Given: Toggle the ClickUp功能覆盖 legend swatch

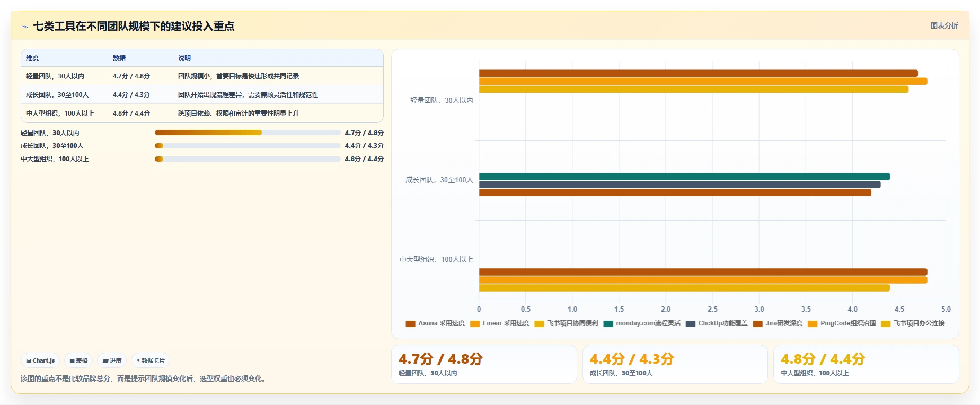Looking at the screenshot, I should 690,323.
